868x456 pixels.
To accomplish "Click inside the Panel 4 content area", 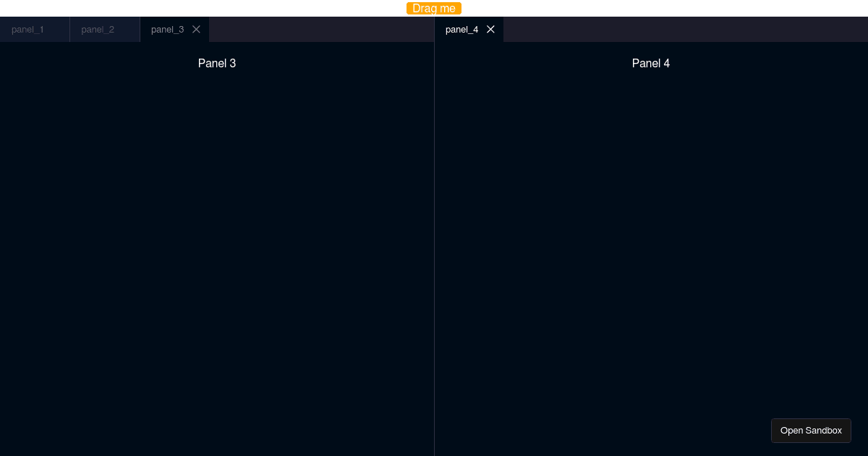I will tap(650, 253).
